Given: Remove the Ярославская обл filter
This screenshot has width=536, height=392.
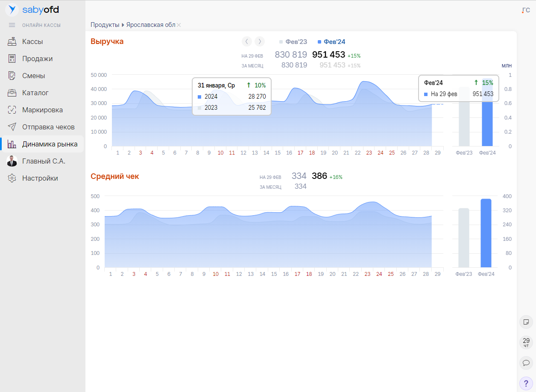Looking at the screenshot, I should click(179, 25).
